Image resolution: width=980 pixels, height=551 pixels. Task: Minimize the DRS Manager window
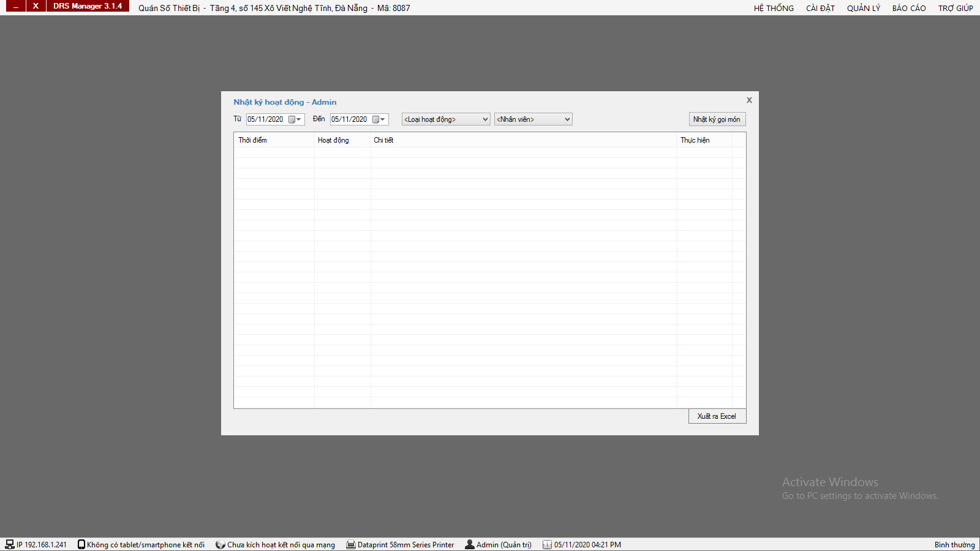16,6
